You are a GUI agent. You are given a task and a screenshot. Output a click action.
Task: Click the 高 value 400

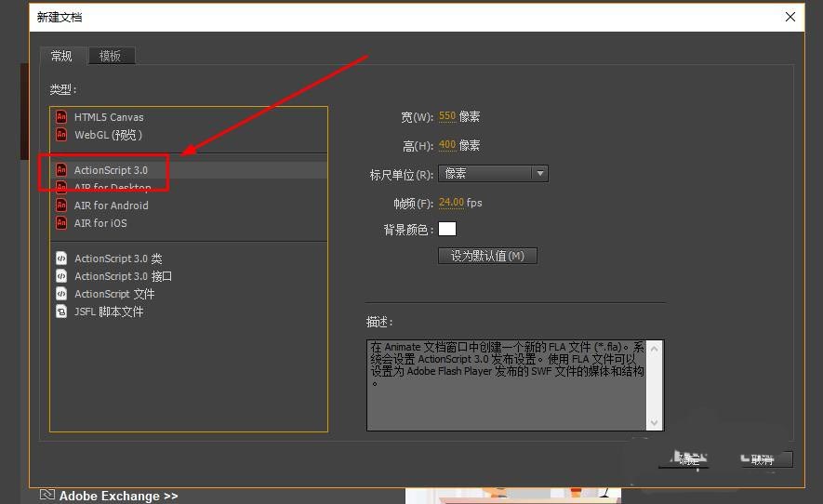pyautogui.click(x=447, y=144)
